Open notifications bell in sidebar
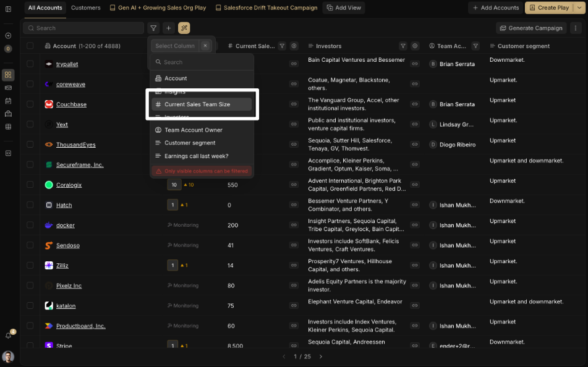This screenshot has width=588, height=367. tap(8, 335)
